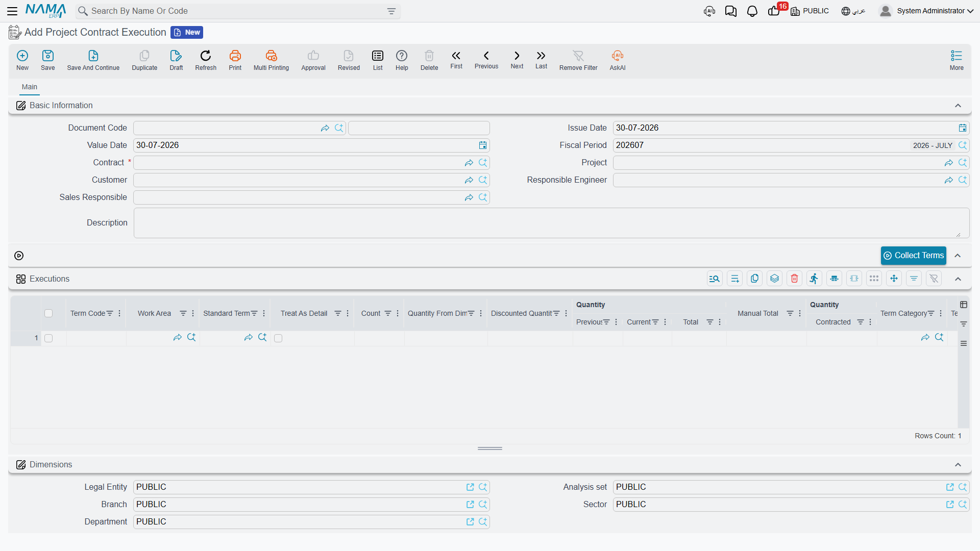Collapse the Basic Information section
The height and width of the screenshot is (551, 980).
pos(958,106)
